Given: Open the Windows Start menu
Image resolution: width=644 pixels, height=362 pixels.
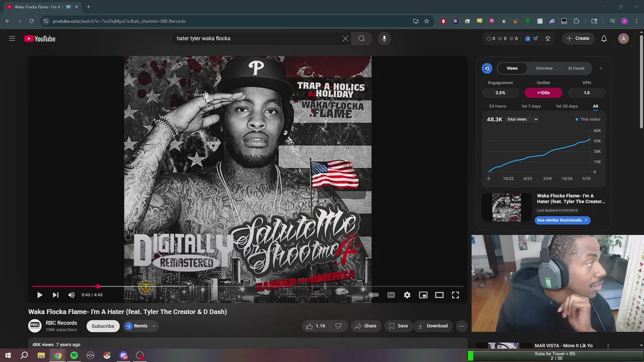Looking at the screenshot, I should pos(8,355).
